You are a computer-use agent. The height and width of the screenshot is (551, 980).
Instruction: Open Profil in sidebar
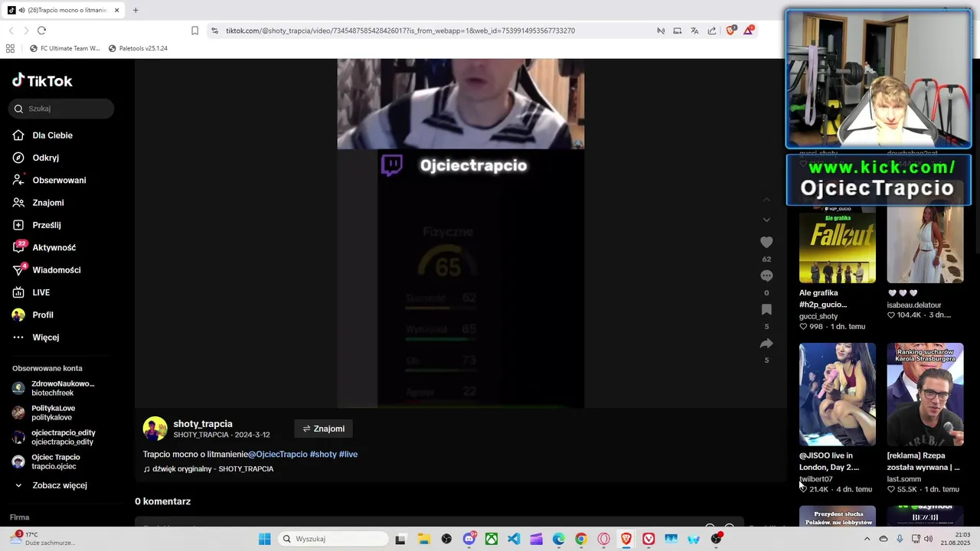(42, 315)
